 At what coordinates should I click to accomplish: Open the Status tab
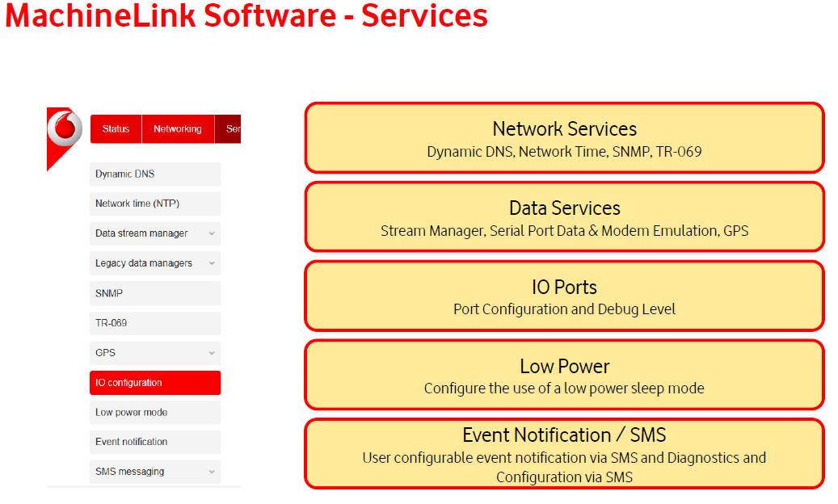click(116, 128)
